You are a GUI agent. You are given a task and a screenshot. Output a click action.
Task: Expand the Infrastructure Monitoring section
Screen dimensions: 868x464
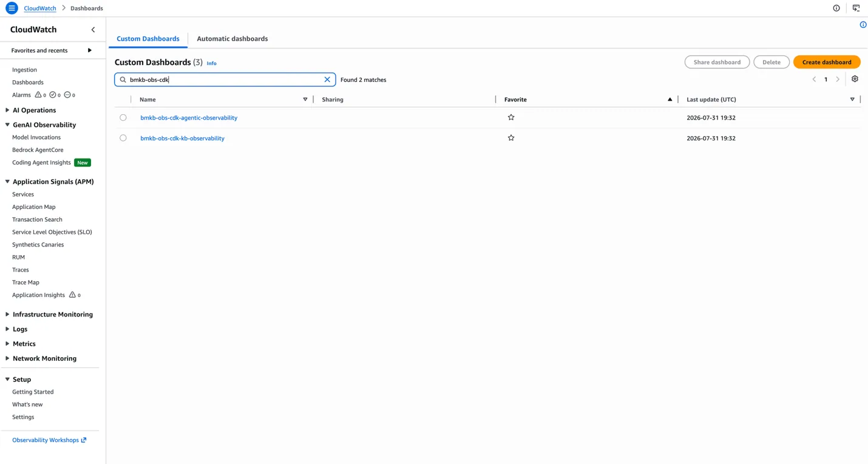tap(7, 314)
